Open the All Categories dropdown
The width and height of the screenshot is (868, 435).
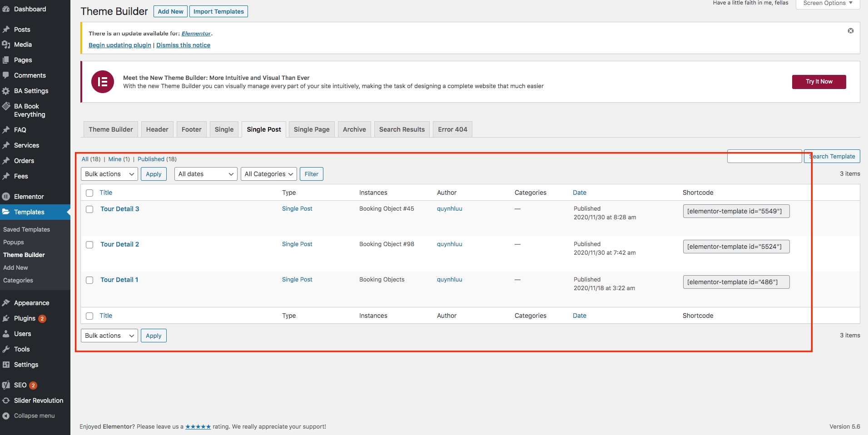[268, 174]
